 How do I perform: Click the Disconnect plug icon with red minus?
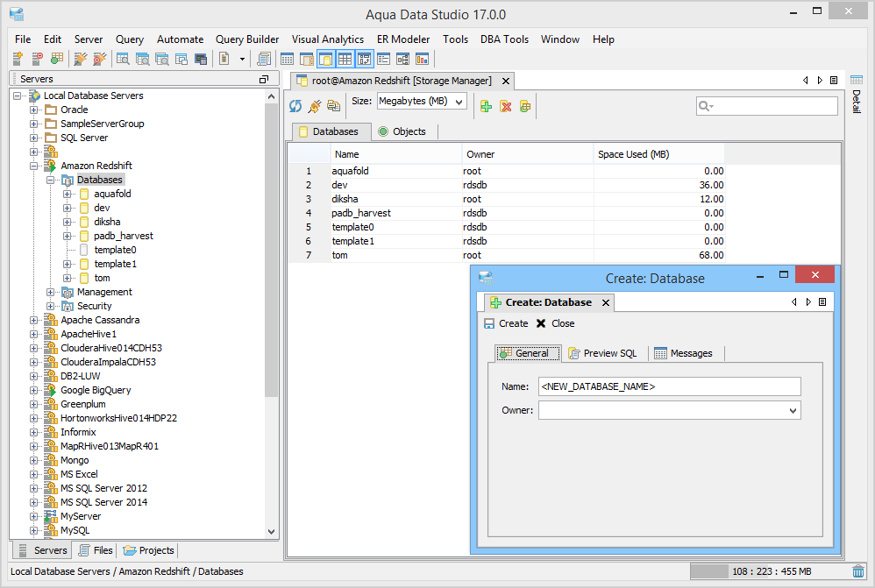tap(99, 59)
